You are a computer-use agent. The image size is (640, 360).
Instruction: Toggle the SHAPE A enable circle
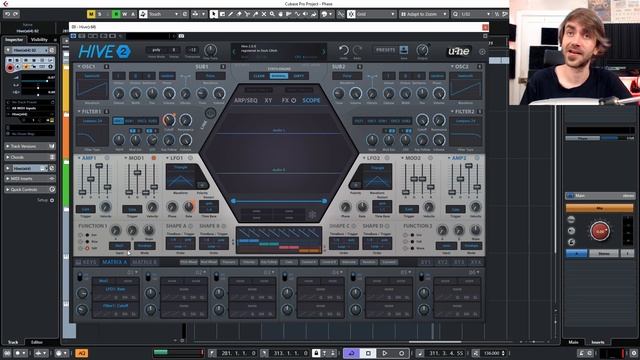191,226
